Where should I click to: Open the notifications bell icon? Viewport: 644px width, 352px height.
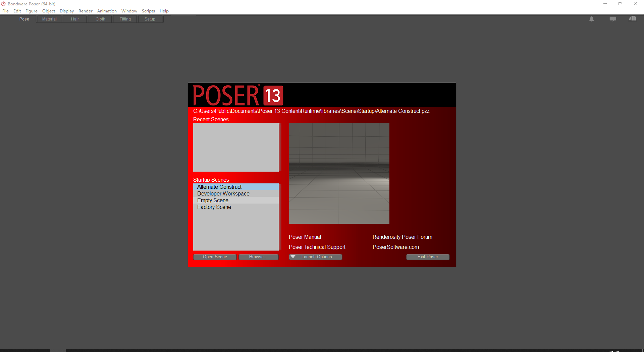pyautogui.click(x=591, y=19)
